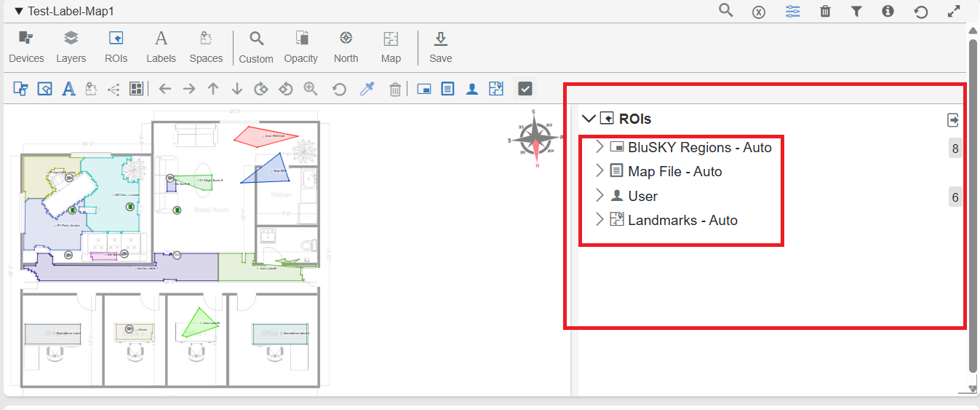The width and height of the screenshot is (980, 410).
Task: Click the circled X variable icon
Action: [x=759, y=12]
